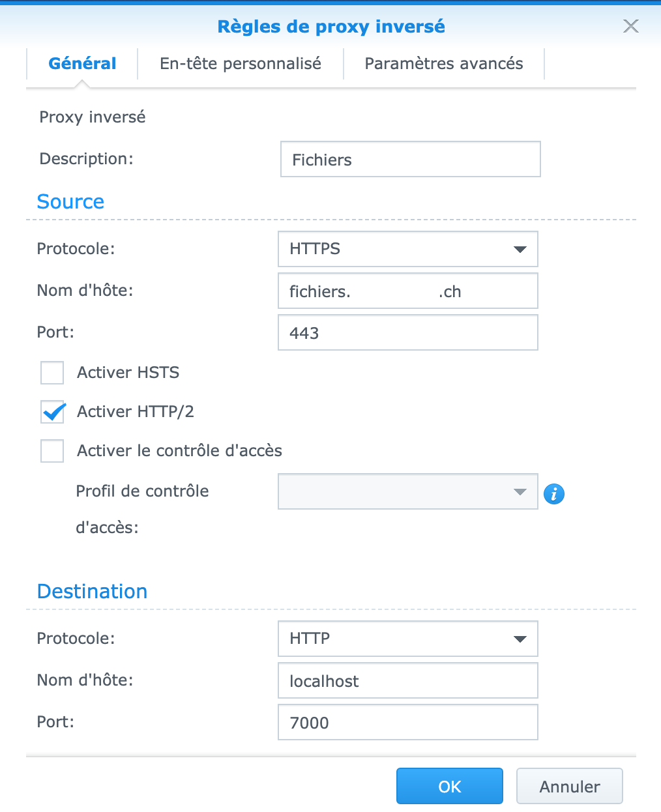Click the blue info icon beside access profile
661x812 pixels.
point(554,494)
